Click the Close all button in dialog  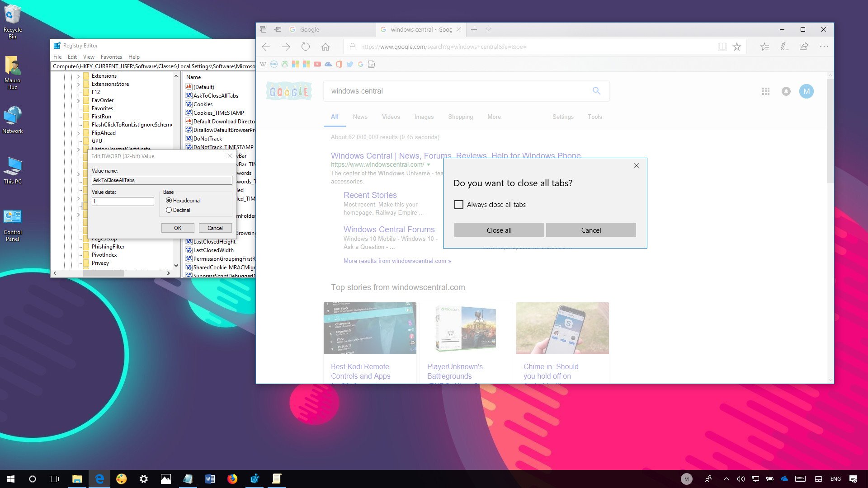(x=499, y=230)
